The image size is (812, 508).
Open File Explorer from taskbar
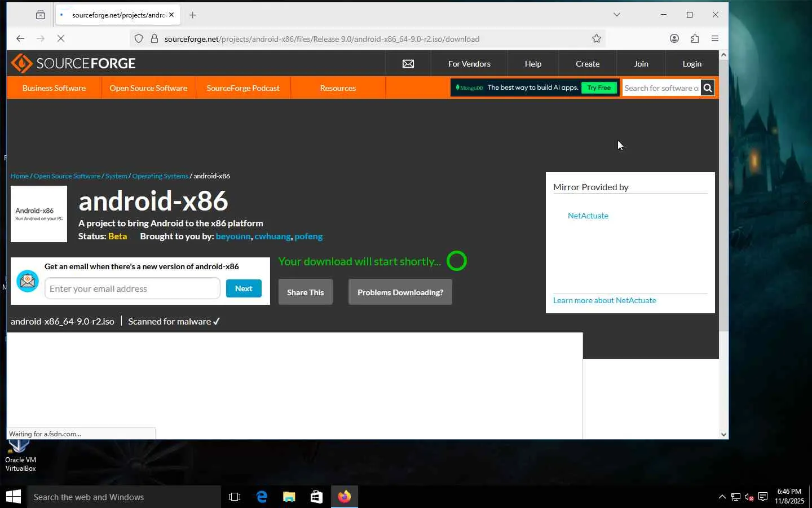[x=289, y=497]
